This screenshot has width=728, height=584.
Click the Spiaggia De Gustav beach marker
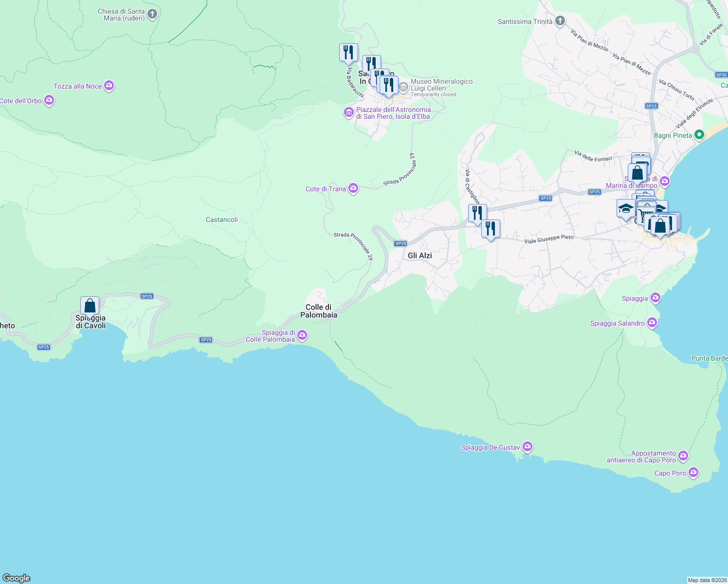pos(527,446)
